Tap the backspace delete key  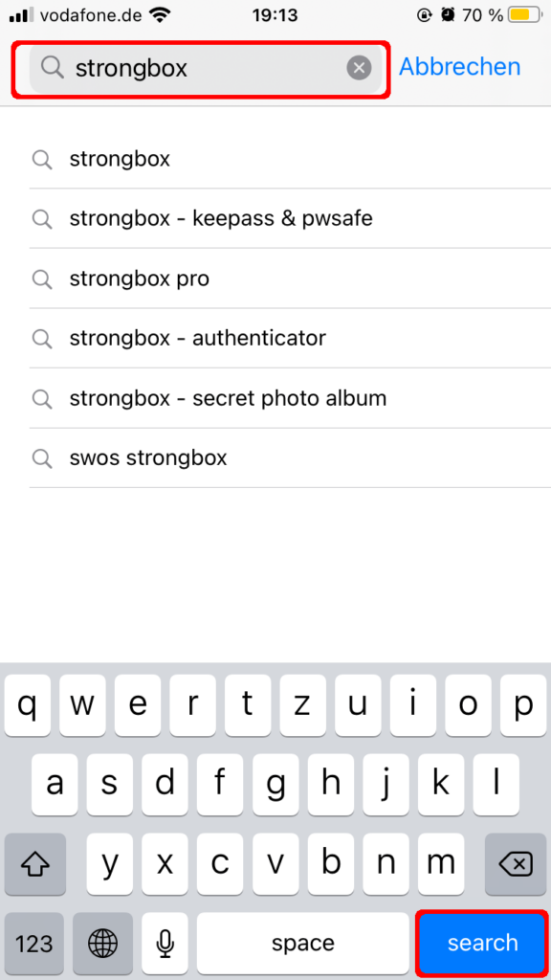coord(516,864)
